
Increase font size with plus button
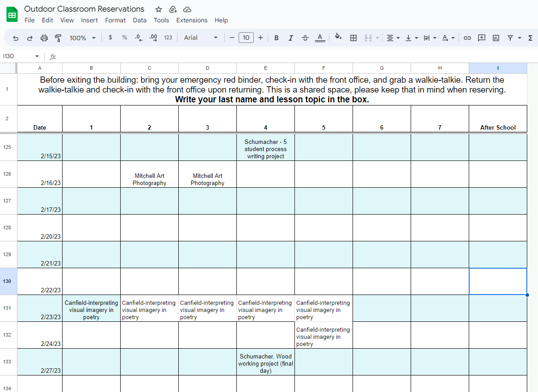[x=261, y=38]
